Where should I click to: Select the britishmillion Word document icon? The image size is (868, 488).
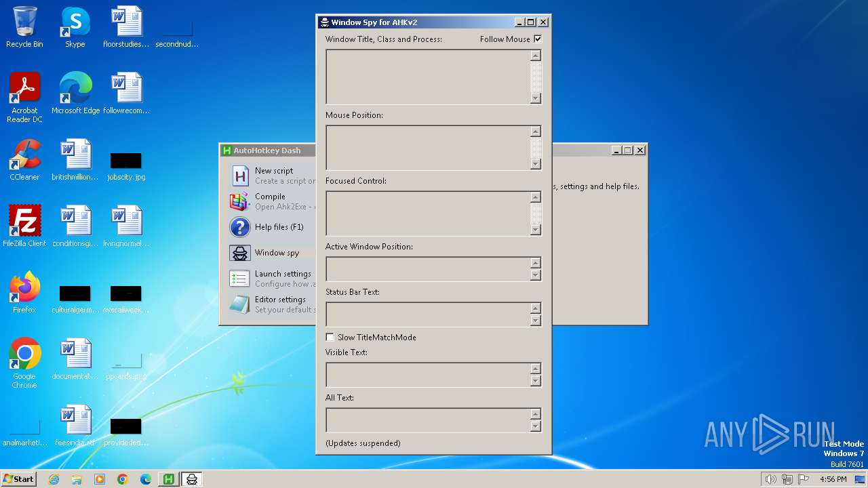[x=75, y=160]
